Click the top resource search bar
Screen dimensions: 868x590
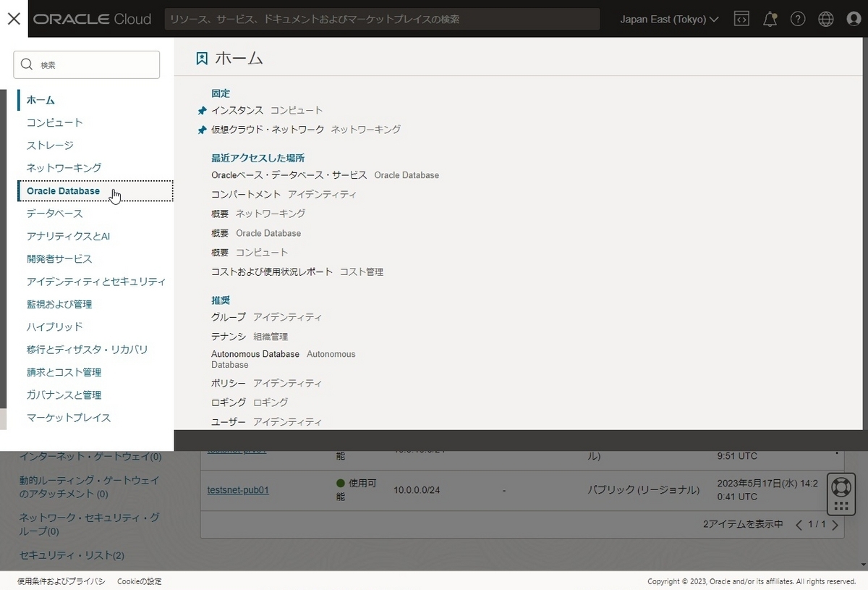pos(383,19)
